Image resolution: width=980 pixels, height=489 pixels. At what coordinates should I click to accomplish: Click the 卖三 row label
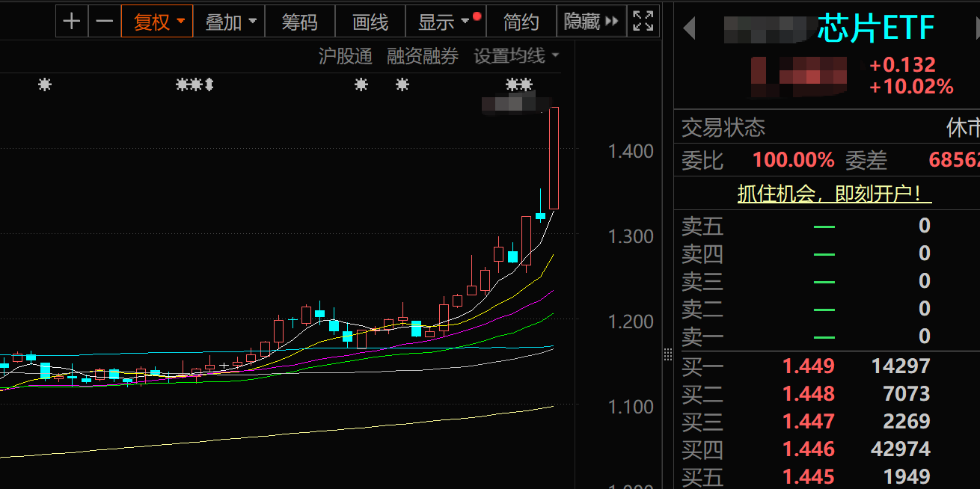tap(702, 281)
